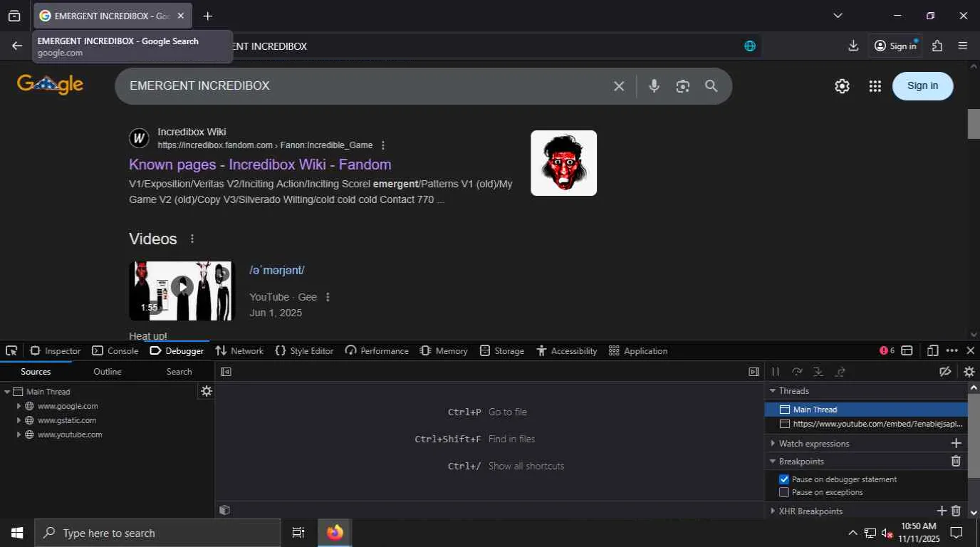This screenshot has height=547, width=980.
Task: Open the Windows Start menu
Action: (17, 533)
